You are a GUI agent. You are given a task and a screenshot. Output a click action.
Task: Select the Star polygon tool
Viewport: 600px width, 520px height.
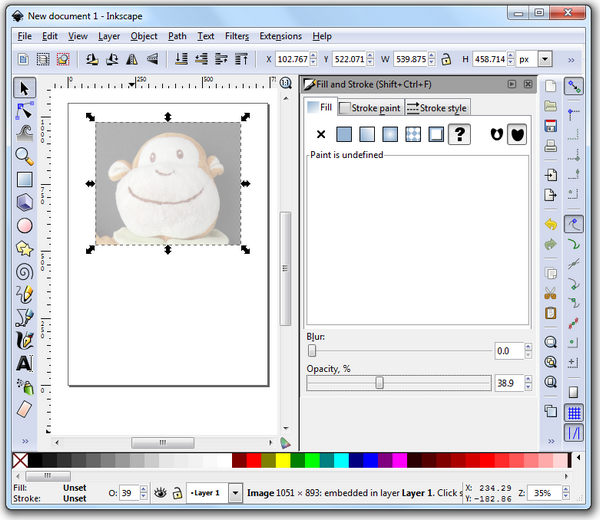coord(24,249)
